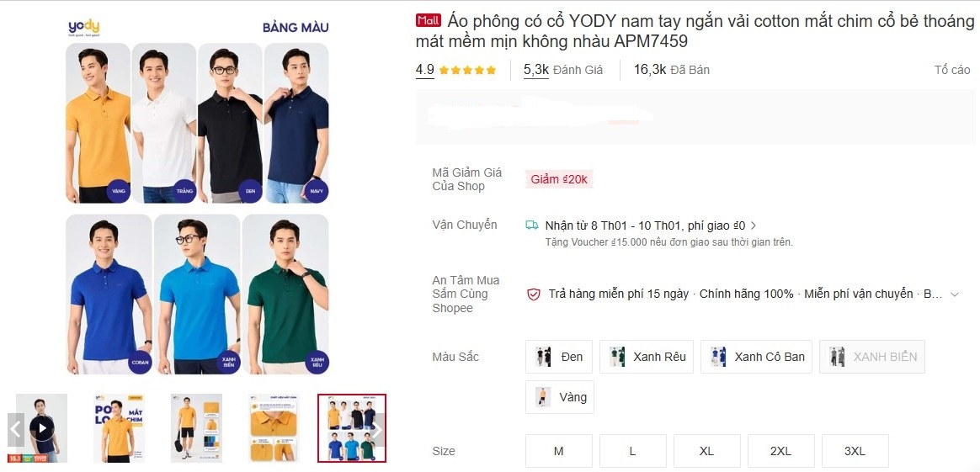Select the Xanh Rêu color option
Image resolution: width=980 pixels, height=472 pixels.
point(647,357)
